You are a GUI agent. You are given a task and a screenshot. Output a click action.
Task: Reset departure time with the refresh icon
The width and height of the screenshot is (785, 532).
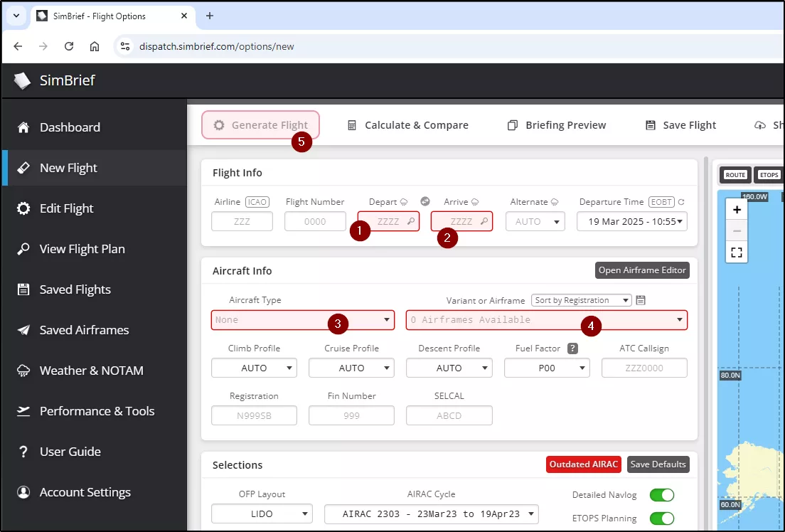681,202
